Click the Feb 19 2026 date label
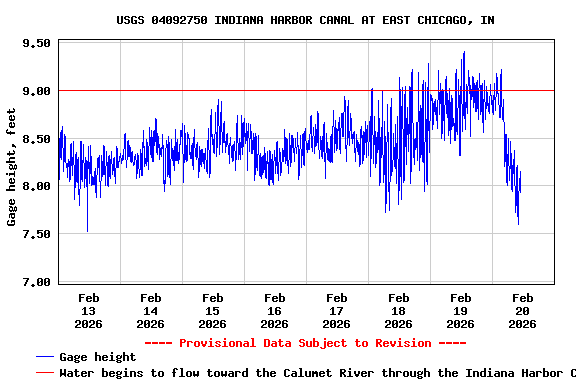This screenshot has height=384, width=576. (x=461, y=311)
